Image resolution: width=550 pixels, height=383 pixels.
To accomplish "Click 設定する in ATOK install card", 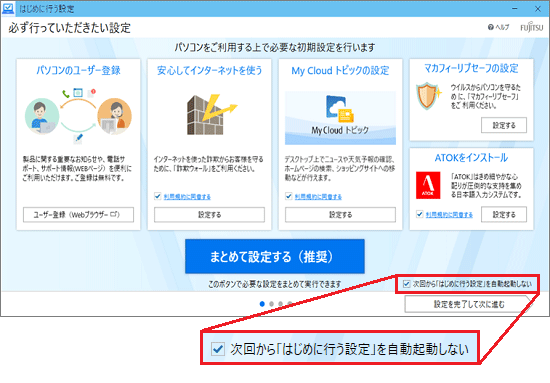I will pos(504,215).
